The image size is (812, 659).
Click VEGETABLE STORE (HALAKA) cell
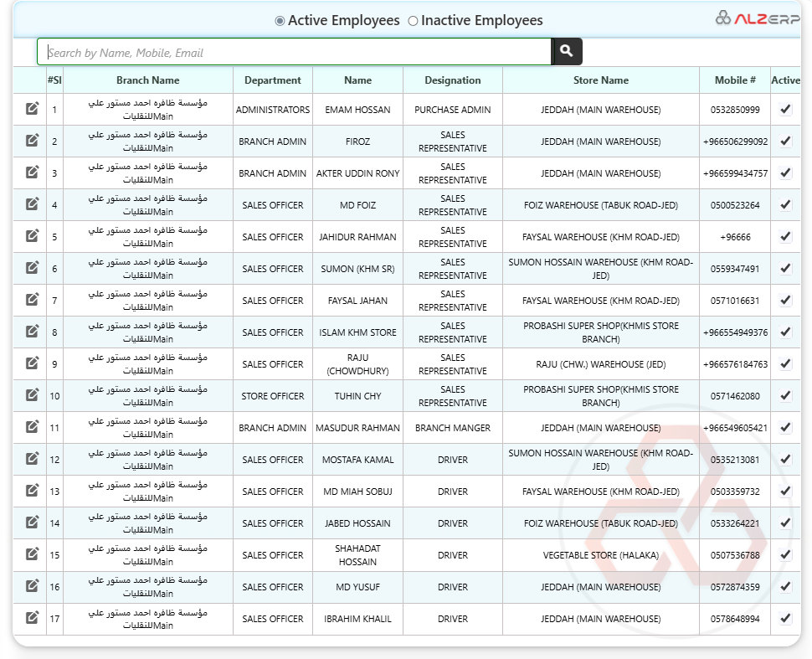click(601, 555)
